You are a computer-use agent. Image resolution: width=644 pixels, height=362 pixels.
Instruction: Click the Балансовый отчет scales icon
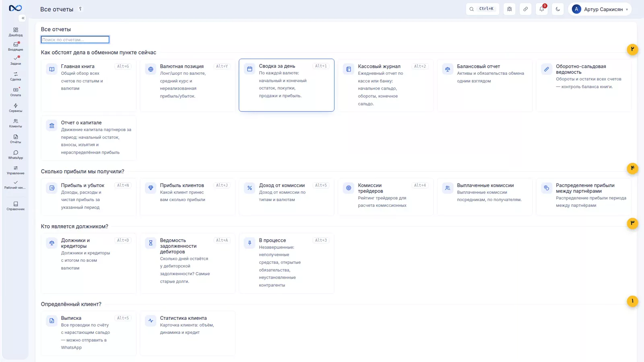[448, 69]
